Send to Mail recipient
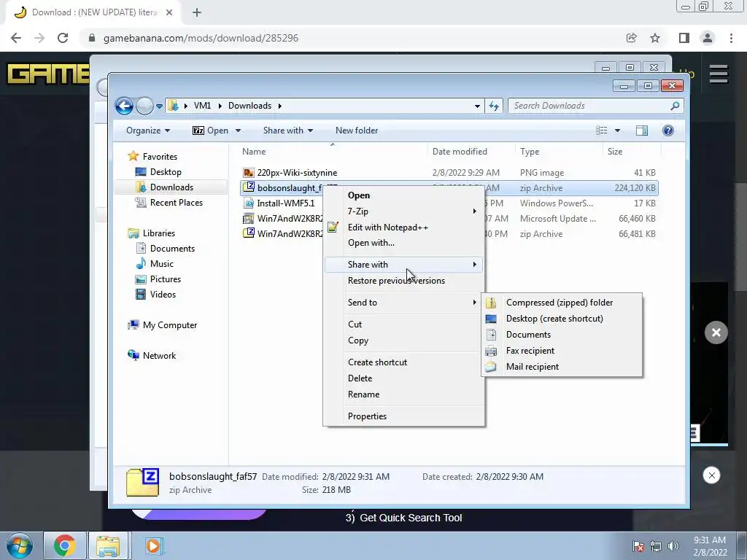This screenshot has height=560, width=747. coord(562,367)
